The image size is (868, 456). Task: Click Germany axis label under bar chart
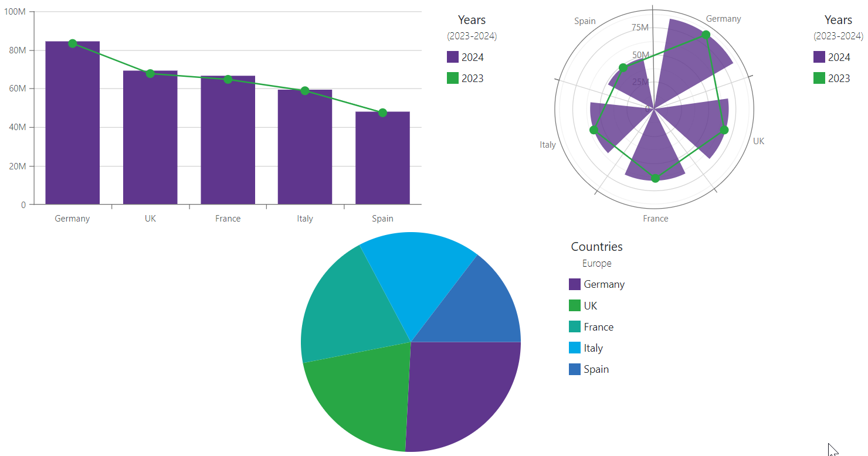[72, 219]
